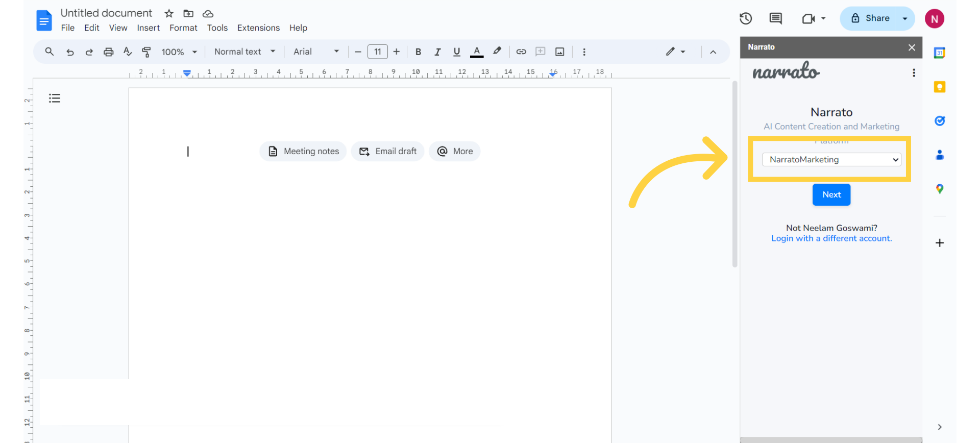
Task: Open Google Calendar in the side panel
Action: coord(940,53)
